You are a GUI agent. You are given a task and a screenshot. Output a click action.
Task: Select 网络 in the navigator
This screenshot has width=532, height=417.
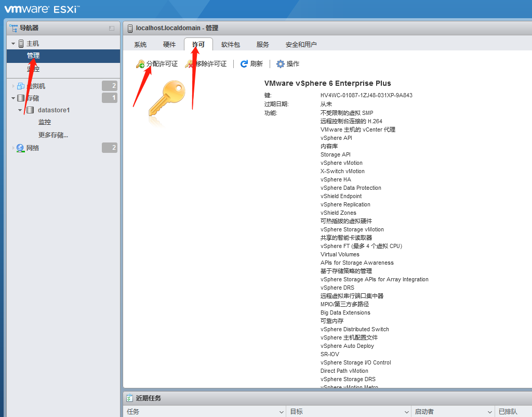click(x=33, y=148)
